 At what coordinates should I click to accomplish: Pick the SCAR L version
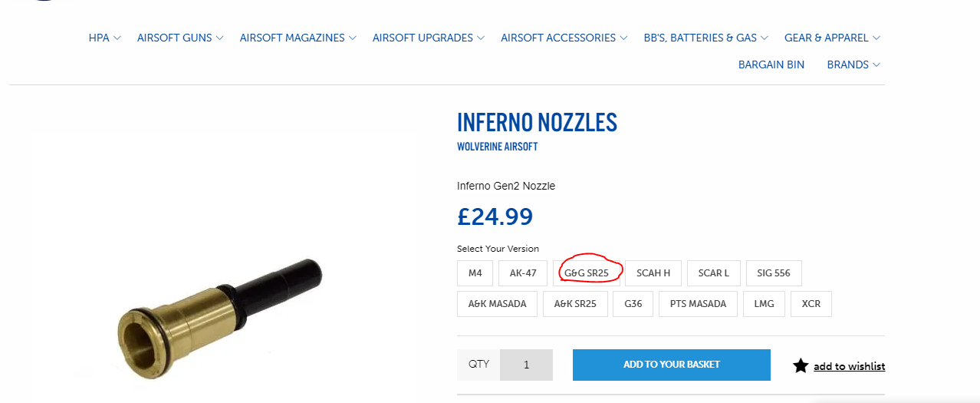[713, 273]
